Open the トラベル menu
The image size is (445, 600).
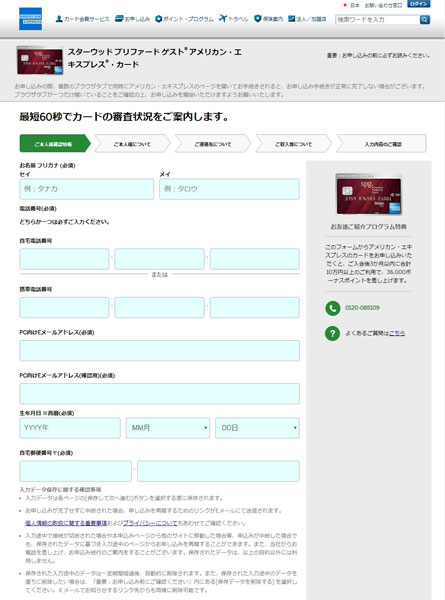[234, 19]
